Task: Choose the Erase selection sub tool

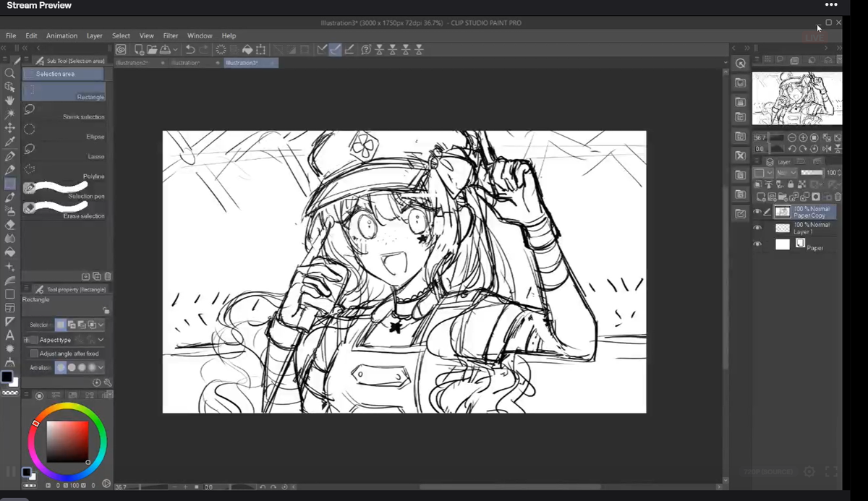Action: click(65, 210)
